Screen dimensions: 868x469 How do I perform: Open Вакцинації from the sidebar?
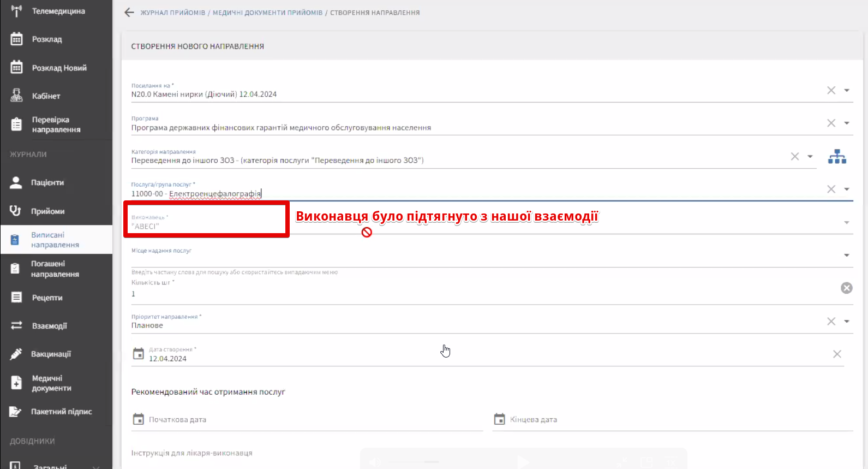point(51,354)
